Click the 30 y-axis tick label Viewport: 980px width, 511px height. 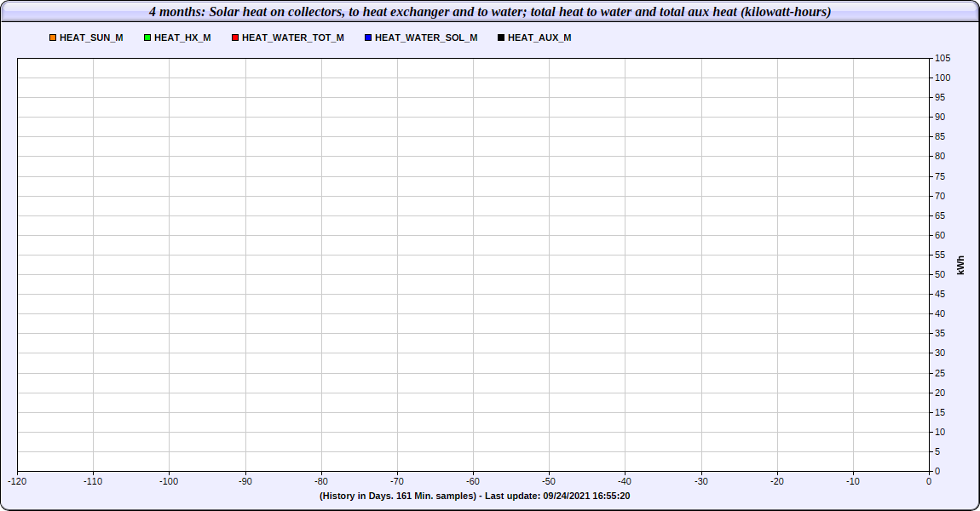pyautogui.click(x=940, y=353)
